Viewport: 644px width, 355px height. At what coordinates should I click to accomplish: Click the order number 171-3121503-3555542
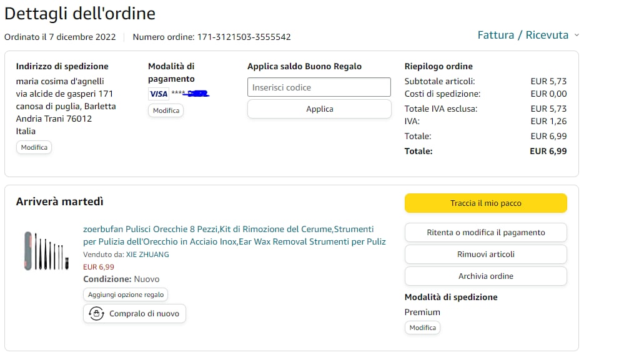244,37
